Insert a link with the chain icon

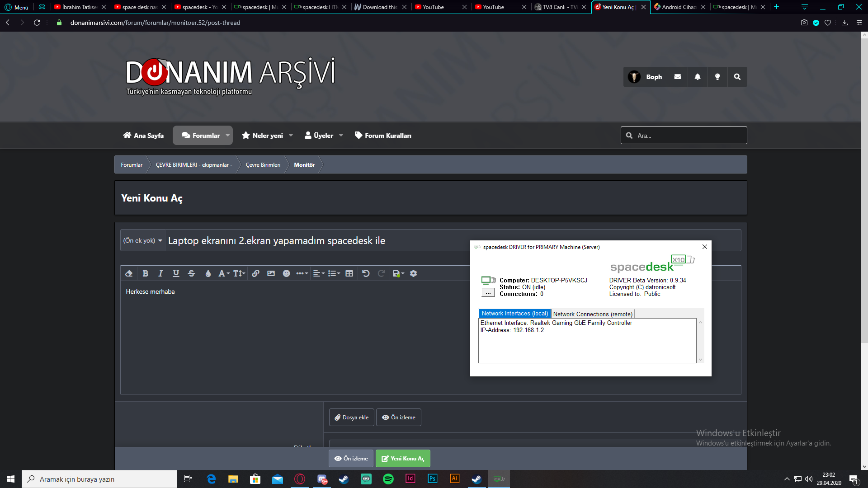pyautogui.click(x=256, y=273)
